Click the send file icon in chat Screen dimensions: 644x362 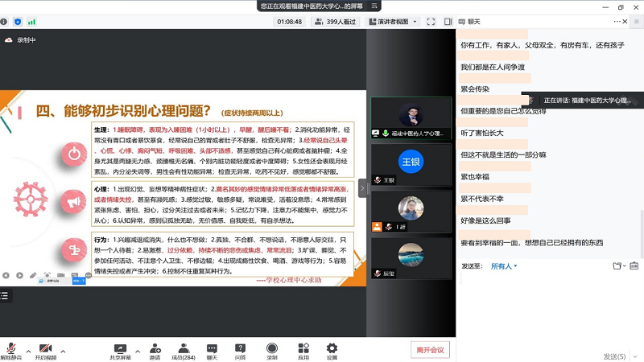click(618, 266)
